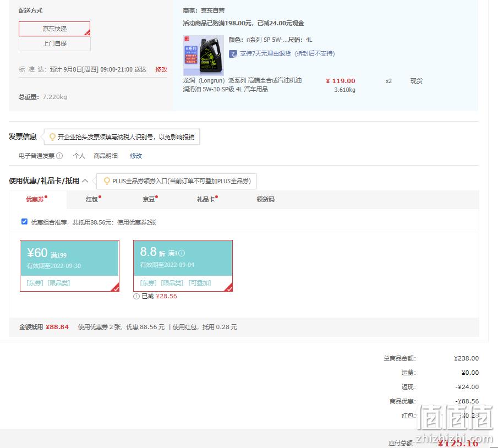Click info icon beside 已减 ¥28.56

136,297
